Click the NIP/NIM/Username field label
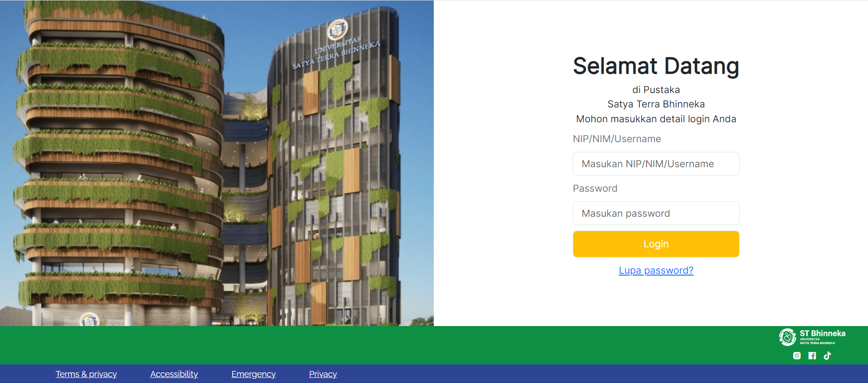 (617, 139)
